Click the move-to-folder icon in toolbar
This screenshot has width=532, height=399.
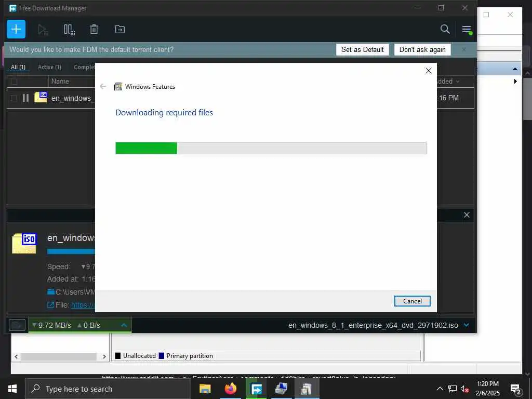tap(120, 29)
